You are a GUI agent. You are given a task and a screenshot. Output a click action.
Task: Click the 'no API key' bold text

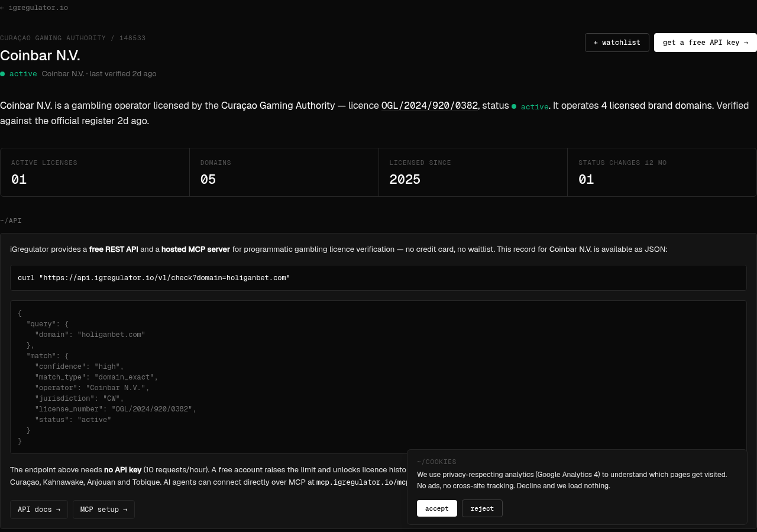coord(122,470)
